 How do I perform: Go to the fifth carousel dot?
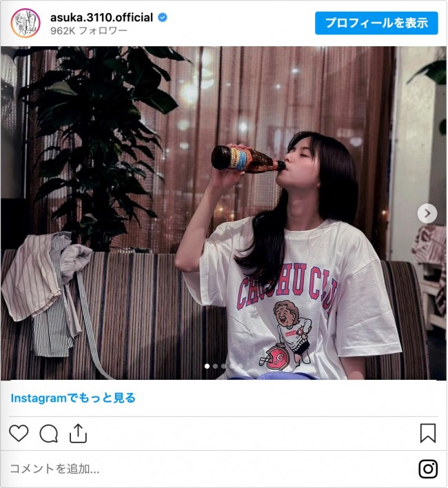(240, 366)
